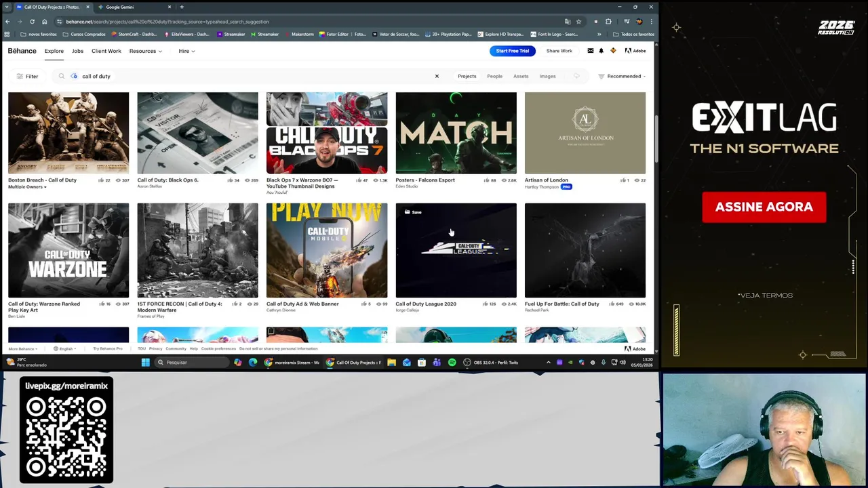The image size is (868, 488).
Task: Open the Chrome apps grid icon
Action: (7, 34)
